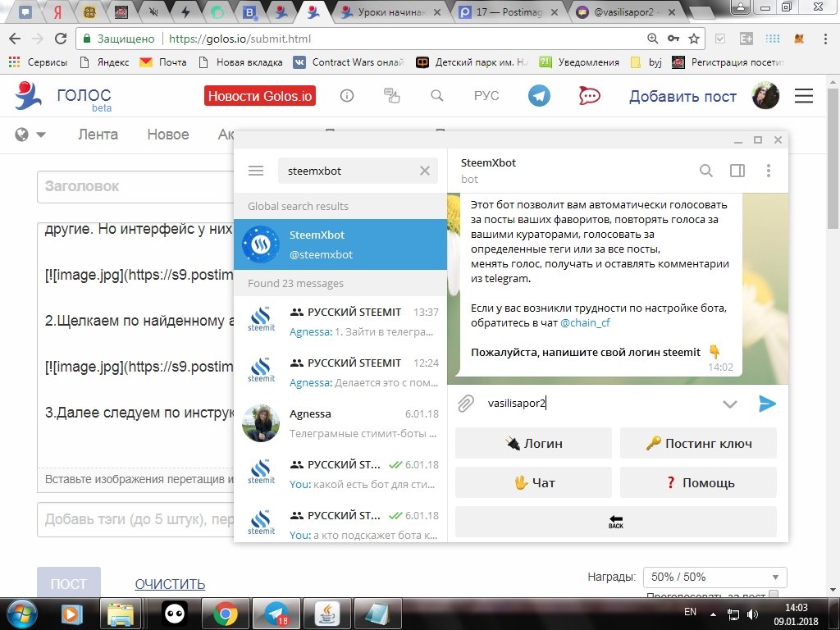Screen dimensions: 840x630
Task: Open the РУС language selector
Action: 486,96
